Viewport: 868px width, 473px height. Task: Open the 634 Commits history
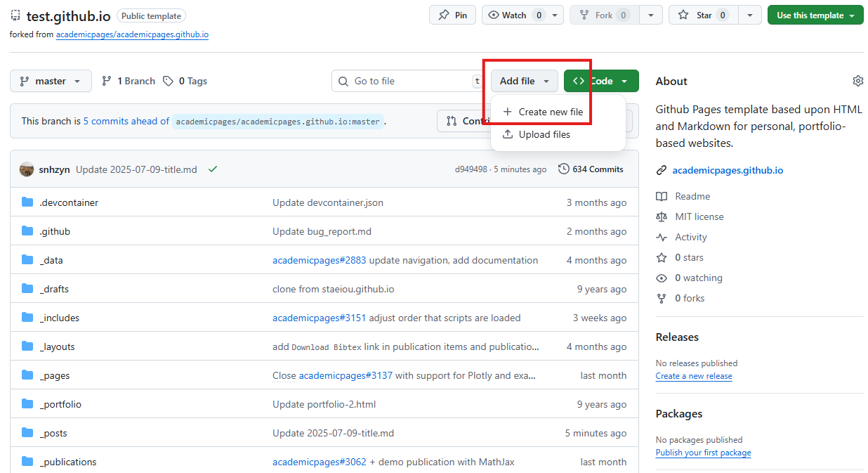point(591,169)
